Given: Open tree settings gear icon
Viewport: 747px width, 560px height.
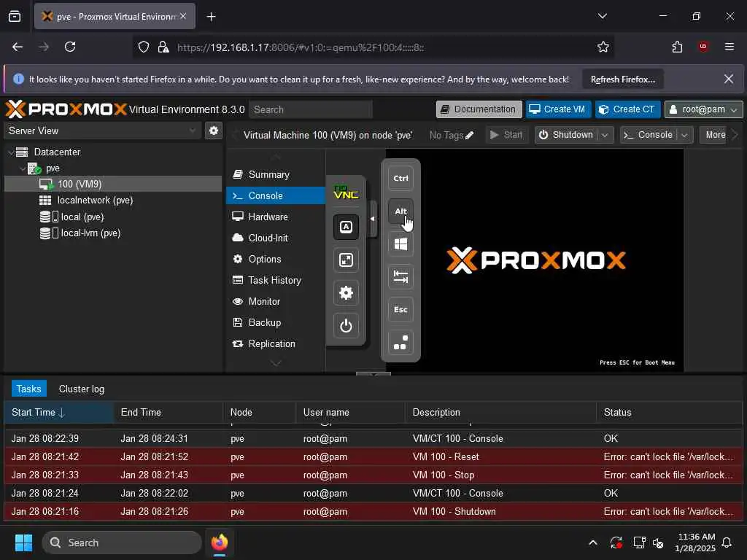Looking at the screenshot, I should (x=214, y=131).
